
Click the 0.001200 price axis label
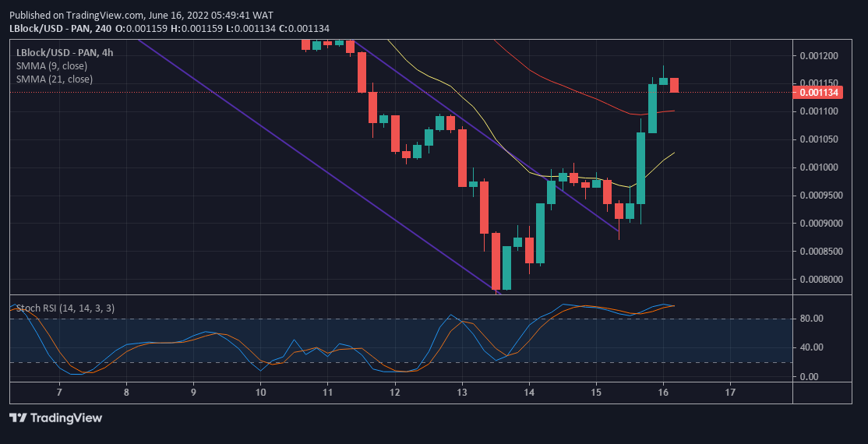point(818,56)
